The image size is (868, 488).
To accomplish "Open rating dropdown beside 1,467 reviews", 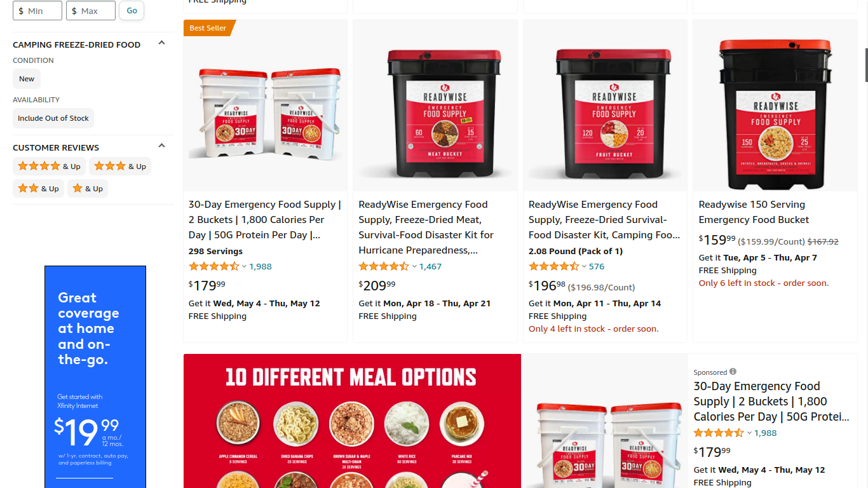I will coord(414,267).
